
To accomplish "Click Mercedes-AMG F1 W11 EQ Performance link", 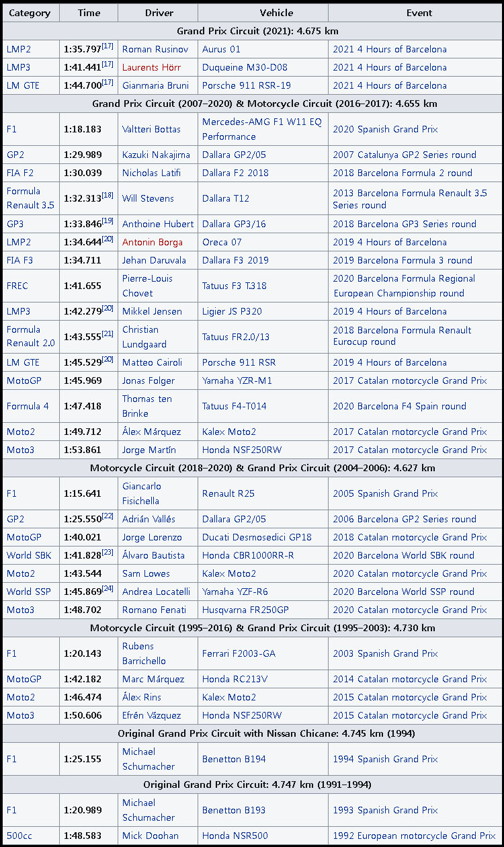I will pyautogui.click(x=262, y=129).
